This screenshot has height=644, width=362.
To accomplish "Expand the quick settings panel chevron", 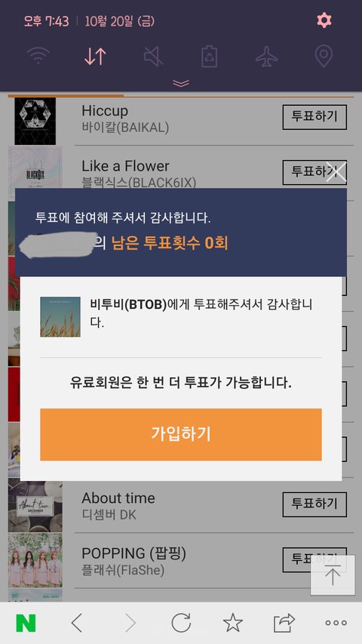I will (x=181, y=83).
